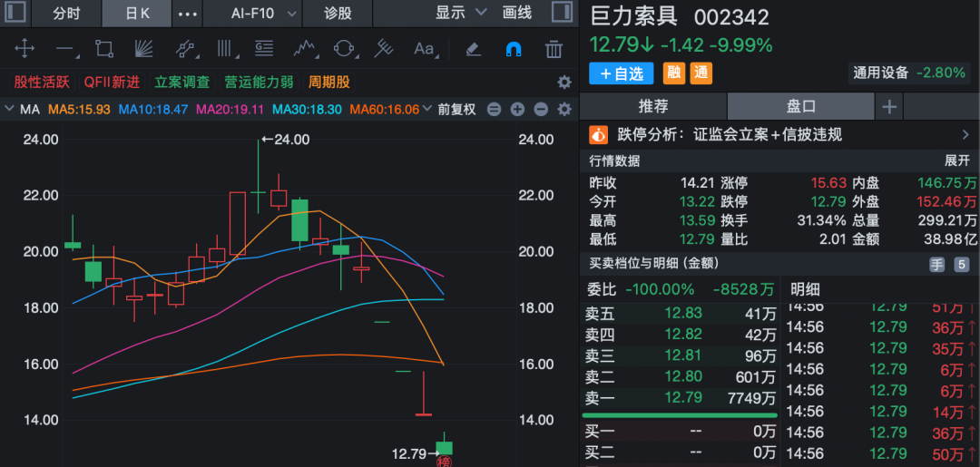Click the orange 跌停分析 flame icon

coord(599,134)
